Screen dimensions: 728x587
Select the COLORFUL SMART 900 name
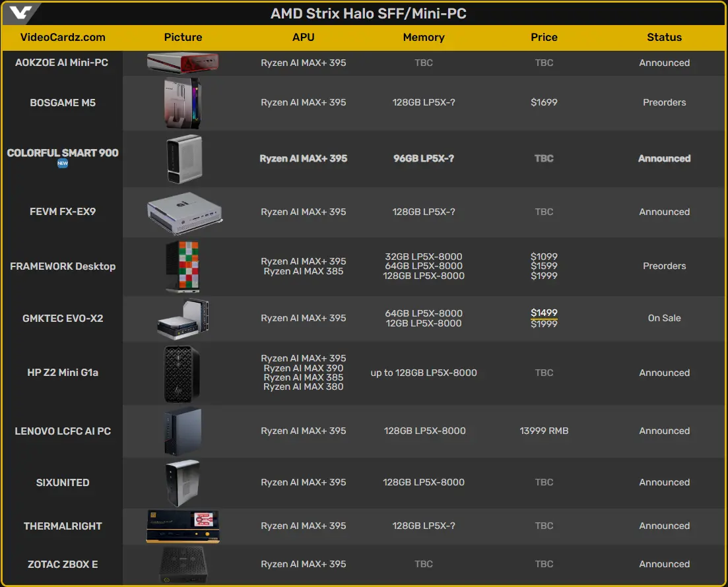(63, 153)
